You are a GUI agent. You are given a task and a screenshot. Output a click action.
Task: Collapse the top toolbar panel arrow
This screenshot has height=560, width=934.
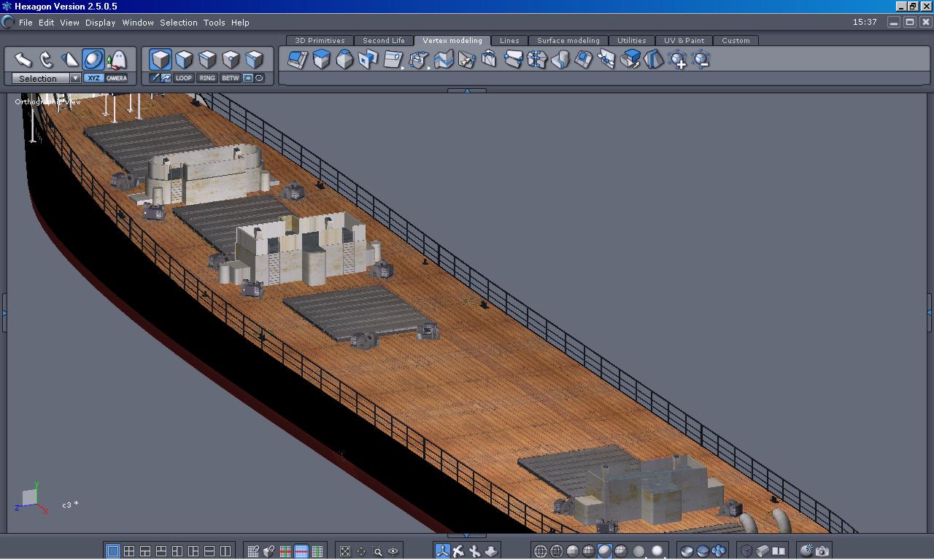pyautogui.click(x=466, y=90)
